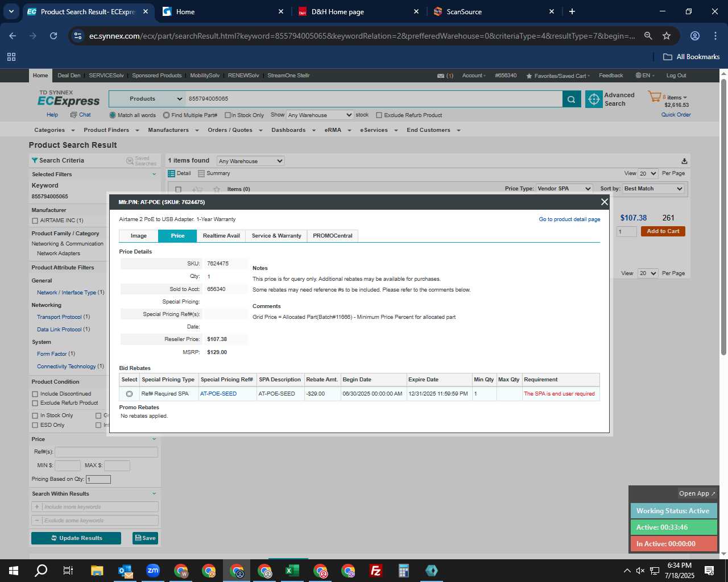Close the AT-POE price popup
This screenshot has width=728, height=582.
click(605, 202)
